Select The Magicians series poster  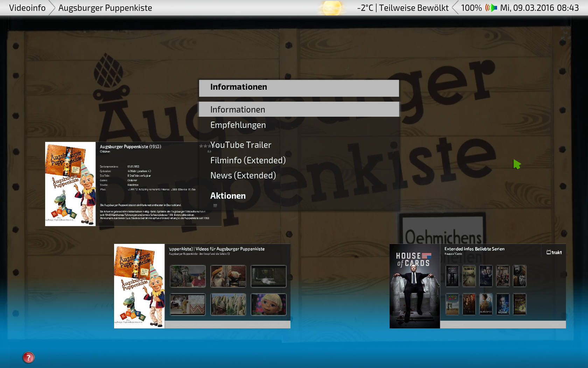pos(503,304)
